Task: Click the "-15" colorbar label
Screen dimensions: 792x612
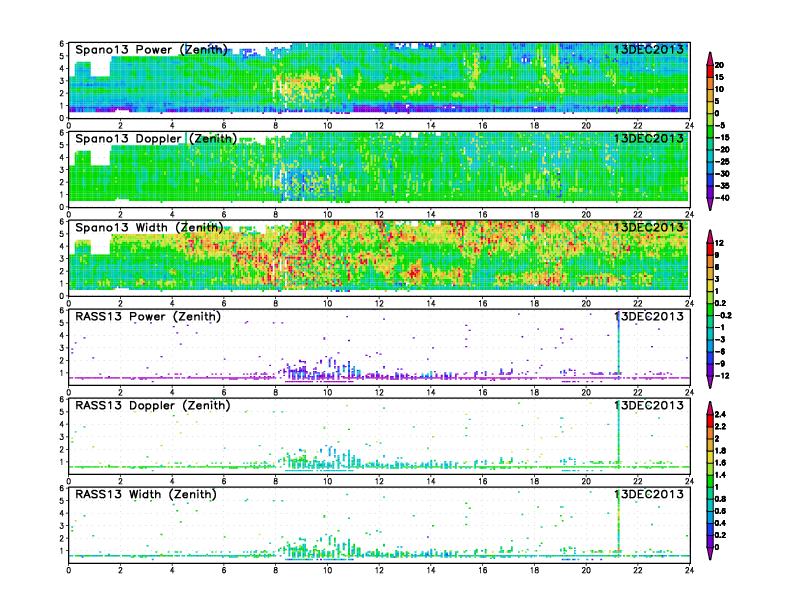Action: click(x=722, y=137)
